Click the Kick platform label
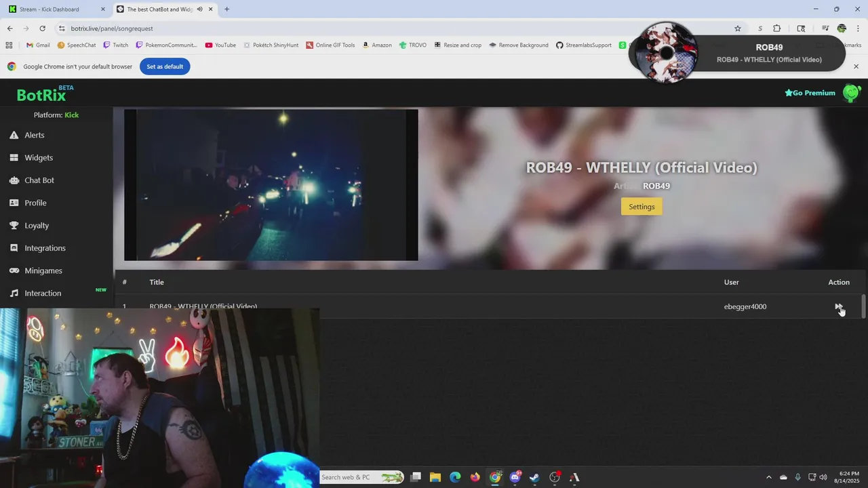 (x=71, y=115)
